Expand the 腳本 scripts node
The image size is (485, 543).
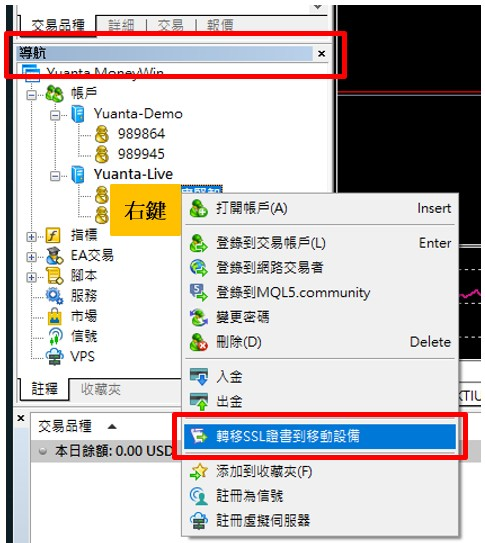(x=31, y=277)
